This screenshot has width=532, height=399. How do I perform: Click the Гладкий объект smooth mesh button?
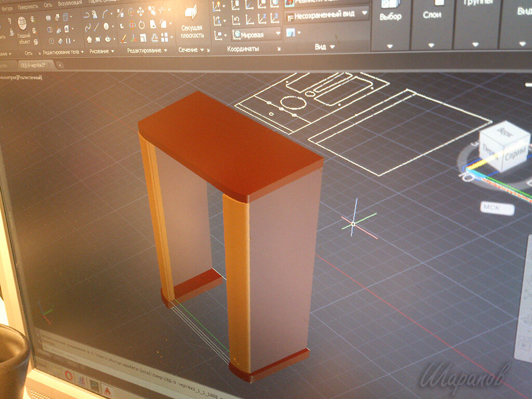[x=23, y=30]
